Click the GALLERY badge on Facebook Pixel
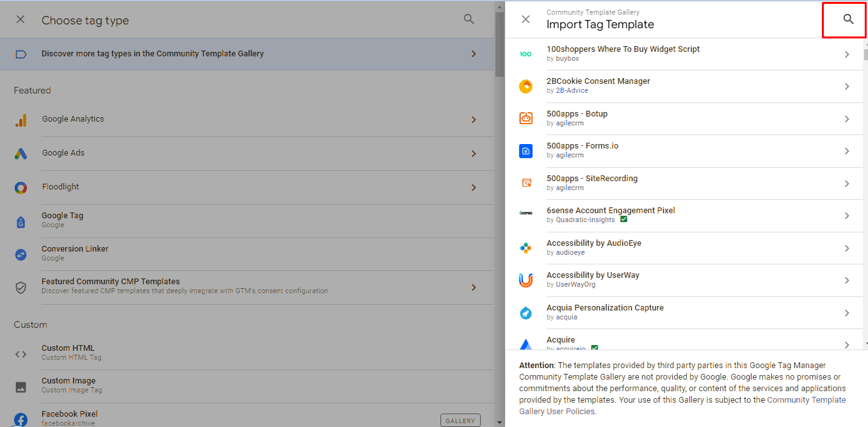Viewport: 868px width, 427px height. click(460, 421)
